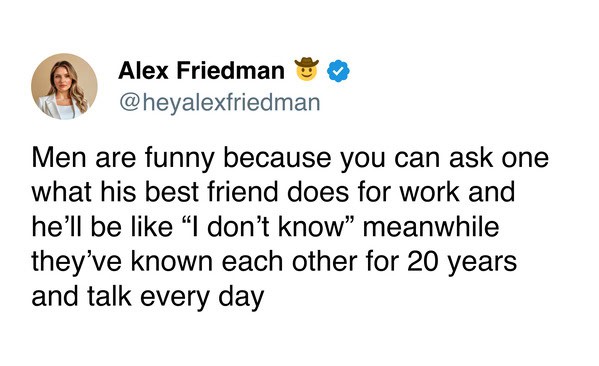Screen dimensions: 599x366
Task: Click the words "each other" in the tweet
Action: click(290, 262)
